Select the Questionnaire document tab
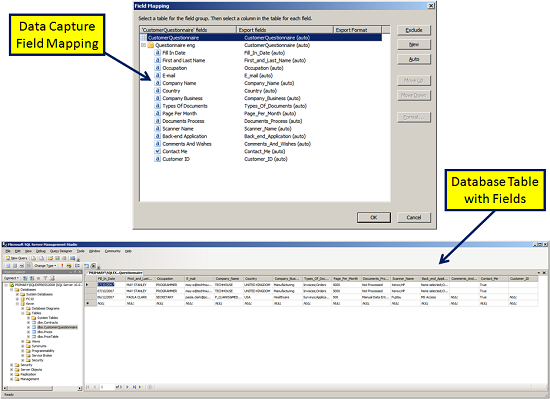 point(115,272)
